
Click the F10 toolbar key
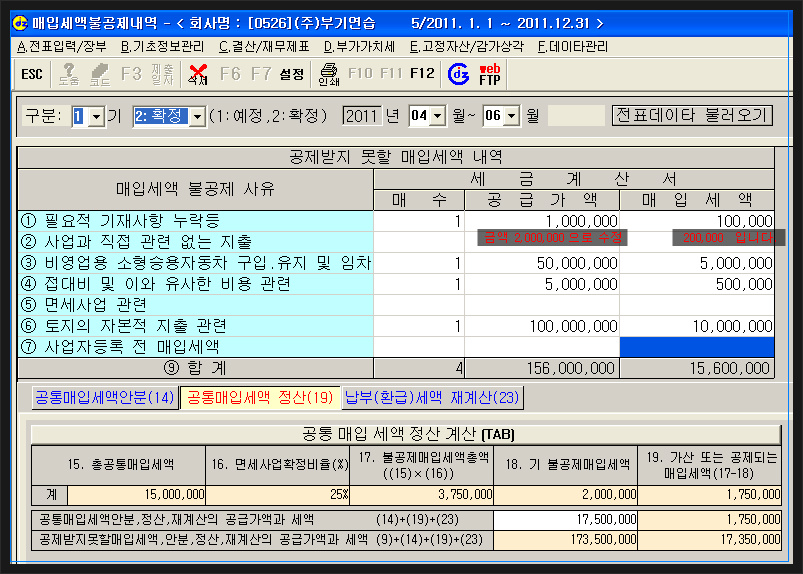(361, 74)
